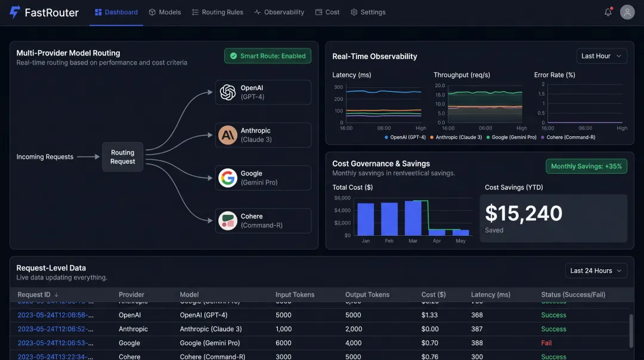Click the Routing Rules list icon
The height and width of the screenshot is (360, 644).
click(195, 13)
